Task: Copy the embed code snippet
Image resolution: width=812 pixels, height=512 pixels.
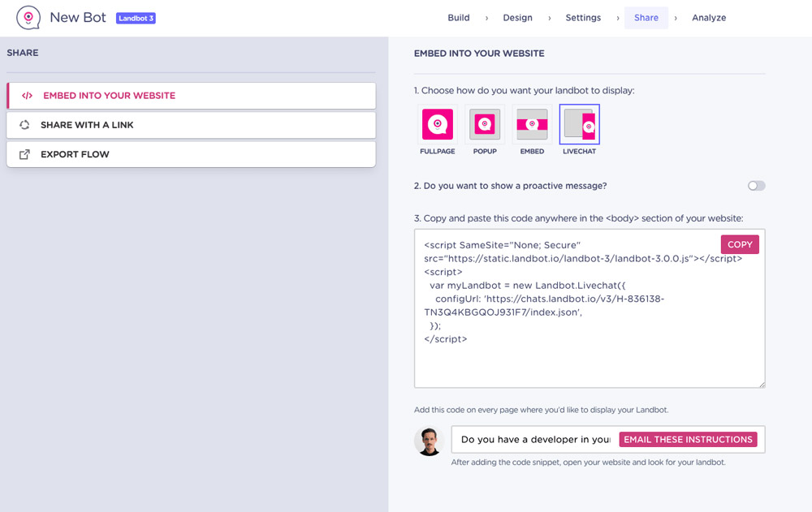Action: point(740,244)
